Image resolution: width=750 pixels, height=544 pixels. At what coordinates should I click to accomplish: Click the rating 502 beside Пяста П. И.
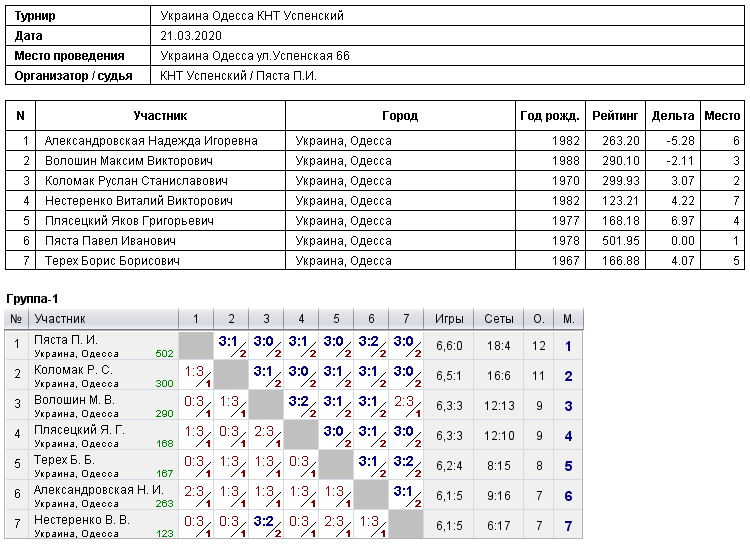(164, 354)
